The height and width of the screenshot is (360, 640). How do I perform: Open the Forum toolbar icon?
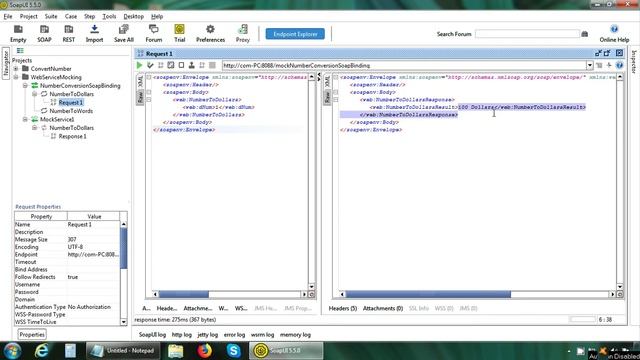(x=153, y=33)
